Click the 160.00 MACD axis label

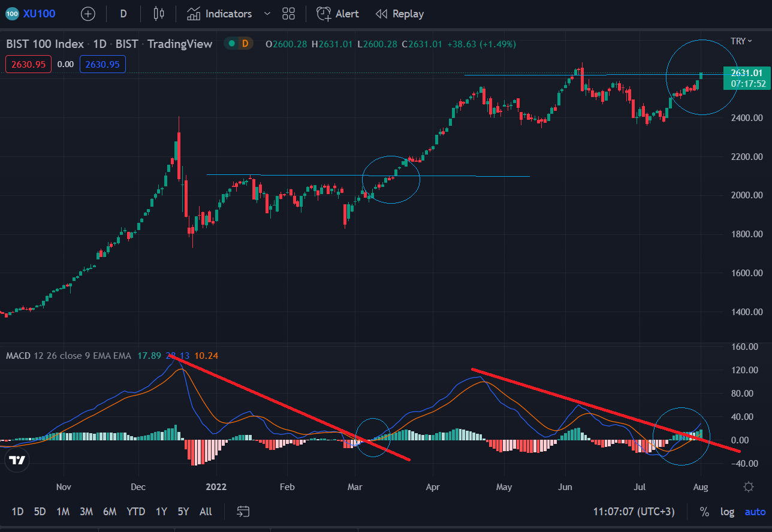[x=745, y=347]
